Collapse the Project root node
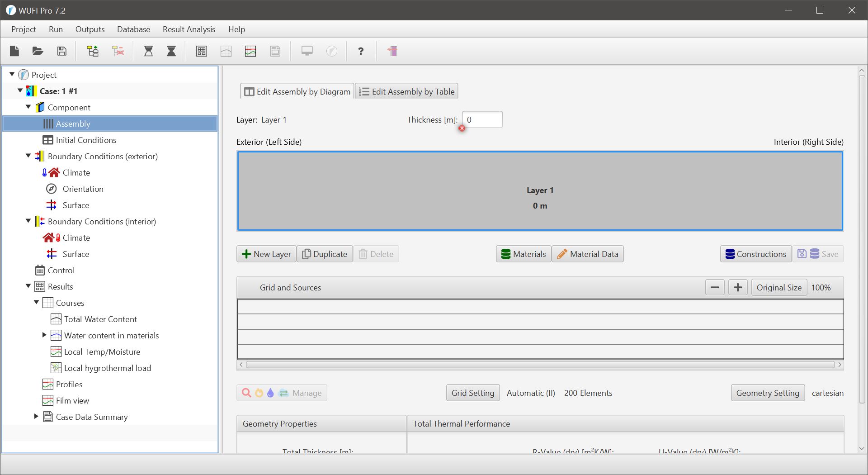Image resolution: width=868 pixels, height=475 pixels. coord(12,74)
